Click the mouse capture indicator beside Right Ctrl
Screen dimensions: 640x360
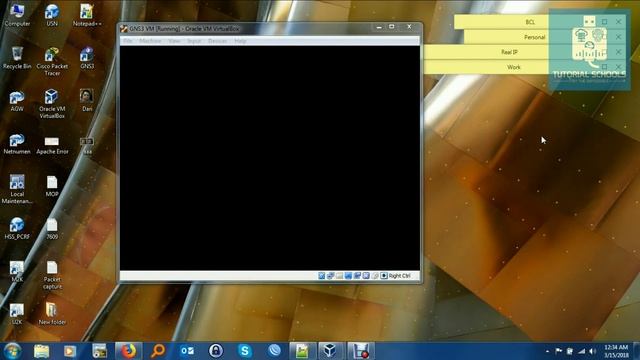point(384,276)
